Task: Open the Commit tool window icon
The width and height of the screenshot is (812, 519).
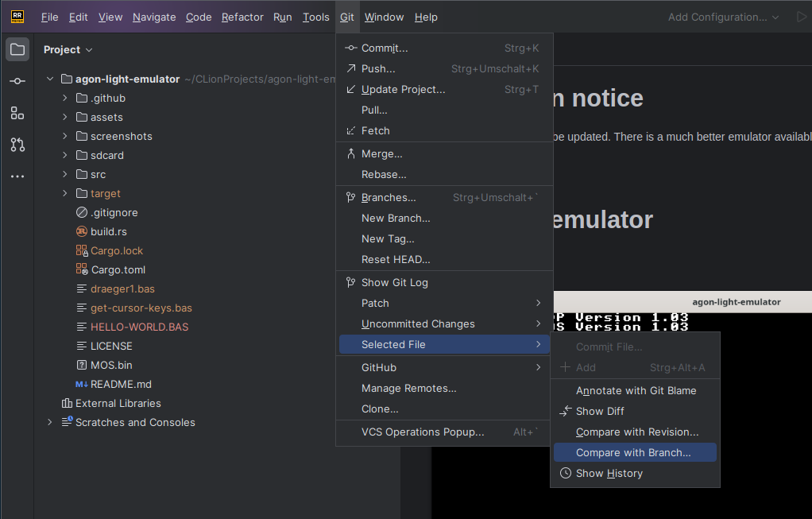Action: coord(17,81)
